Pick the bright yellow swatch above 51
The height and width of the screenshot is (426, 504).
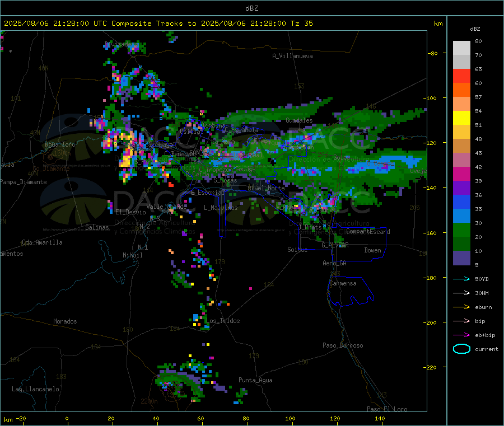(x=461, y=118)
